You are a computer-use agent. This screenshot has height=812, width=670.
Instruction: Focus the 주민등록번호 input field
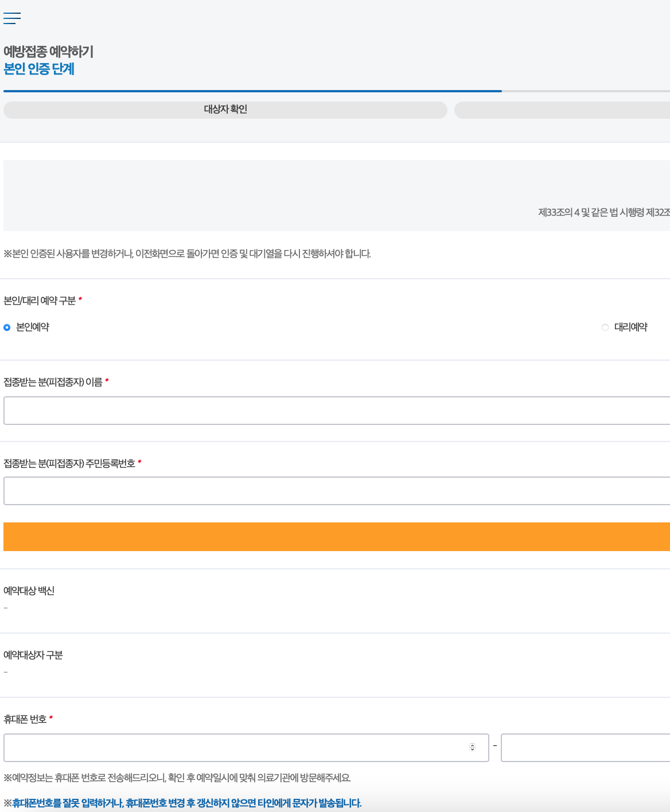click(337, 491)
